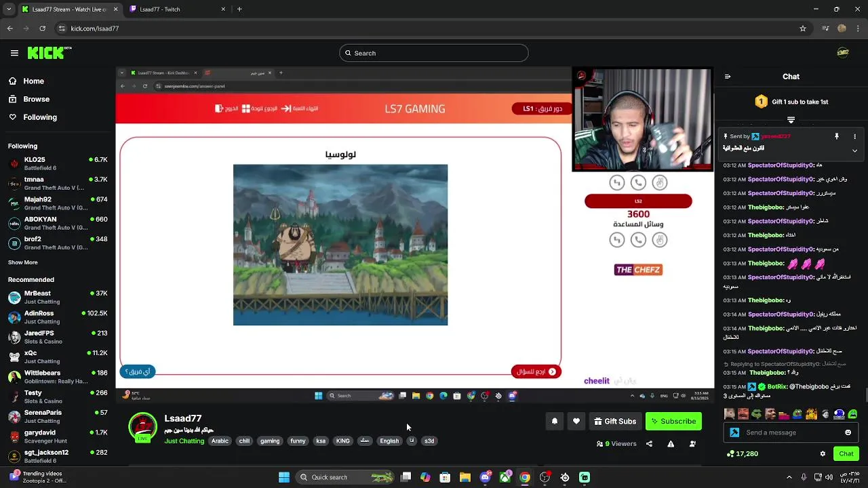Click the green Subscribe button

coord(673,421)
